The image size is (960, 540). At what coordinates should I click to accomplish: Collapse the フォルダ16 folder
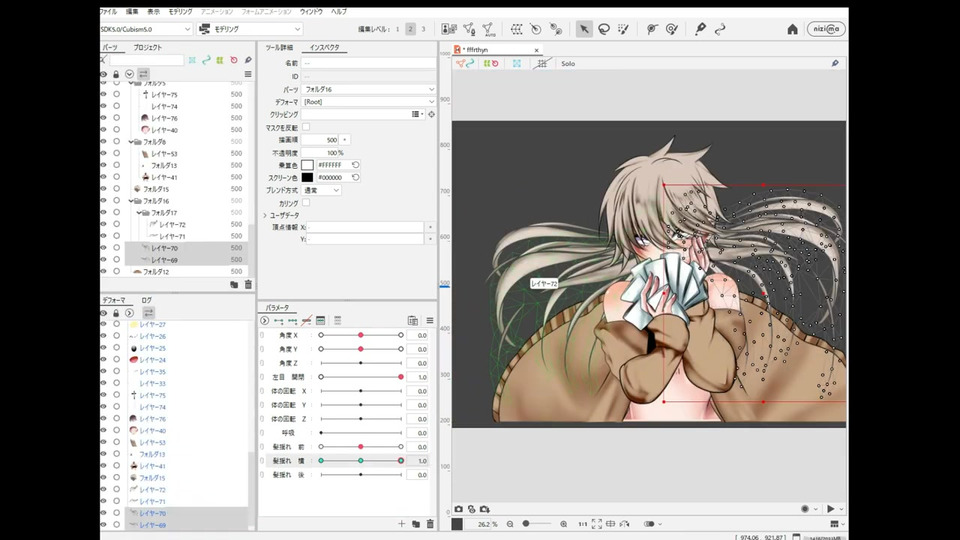pyautogui.click(x=131, y=201)
